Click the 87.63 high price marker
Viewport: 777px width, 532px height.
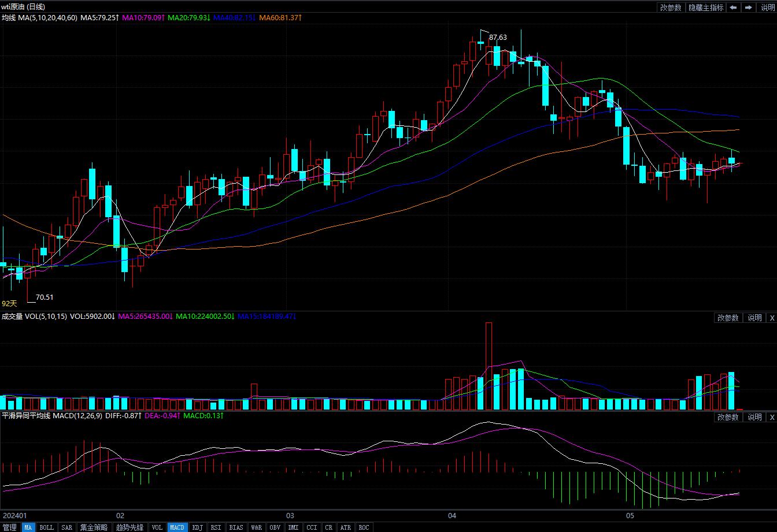tap(498, 38)
